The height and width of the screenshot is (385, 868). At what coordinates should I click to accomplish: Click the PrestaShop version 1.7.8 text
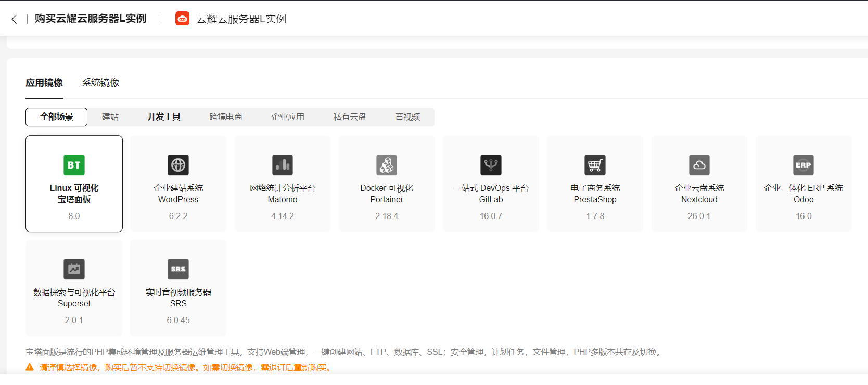(595, 216)
